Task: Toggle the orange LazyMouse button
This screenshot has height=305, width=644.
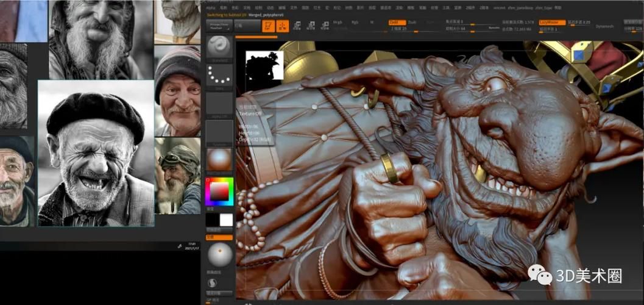Action: click(552, 22)
